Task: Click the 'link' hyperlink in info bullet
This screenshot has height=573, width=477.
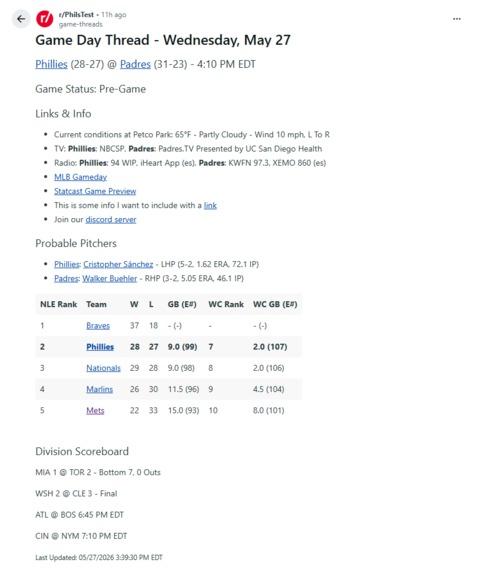Action: coord(210,205)
